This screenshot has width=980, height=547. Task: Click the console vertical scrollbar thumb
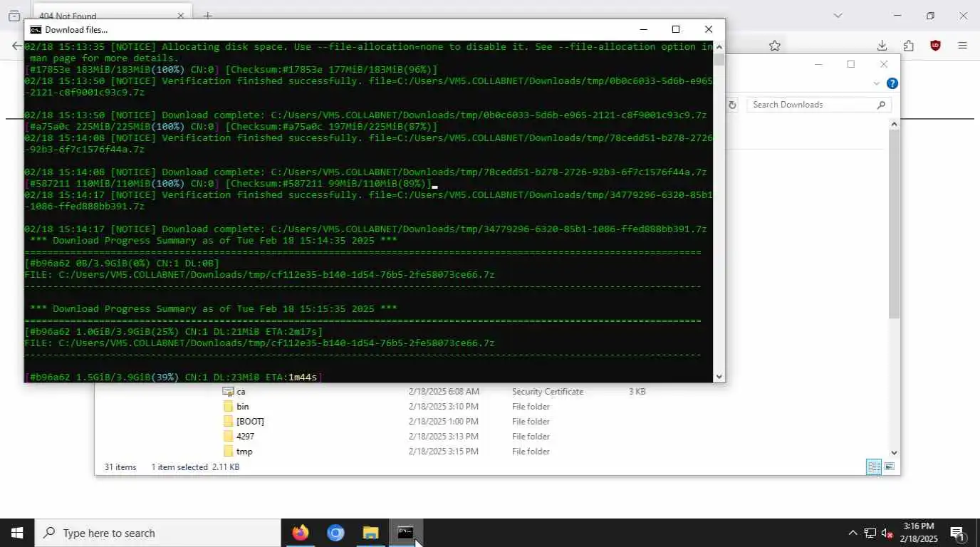click(719, 60)
